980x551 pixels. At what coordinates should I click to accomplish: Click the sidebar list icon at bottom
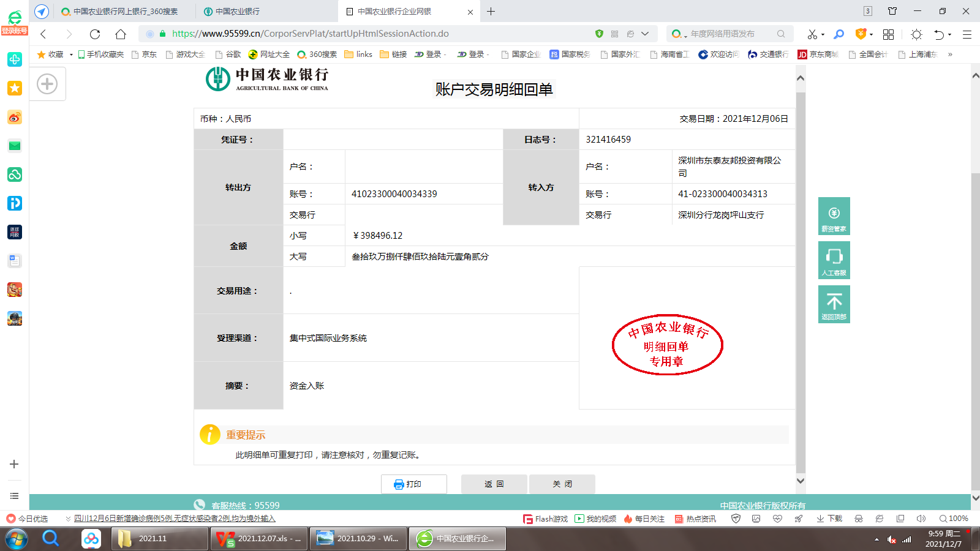tap(15, 496)
